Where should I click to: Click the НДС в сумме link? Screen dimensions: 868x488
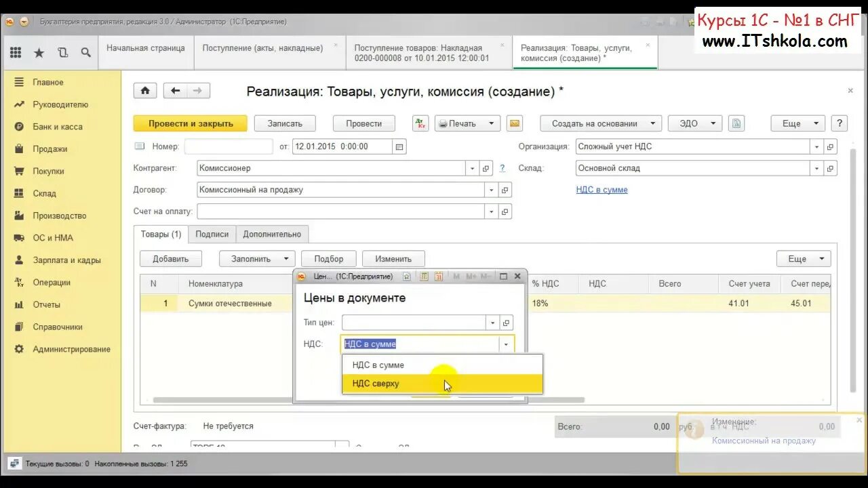tap(602, 190)
